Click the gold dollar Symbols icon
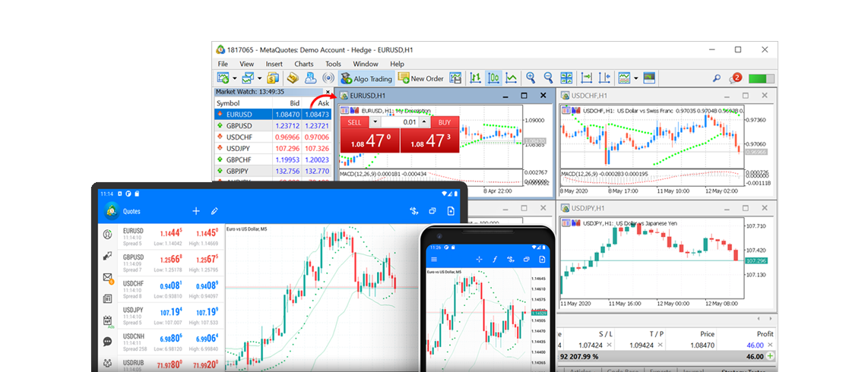Image resolution: width=868 pixels, height=372 pixels. click(x=273, y=78)
